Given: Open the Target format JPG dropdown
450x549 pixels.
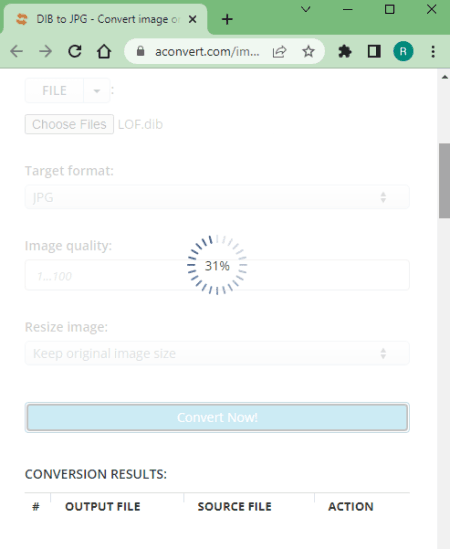Looking at the screenshot, I should point(217,197).
